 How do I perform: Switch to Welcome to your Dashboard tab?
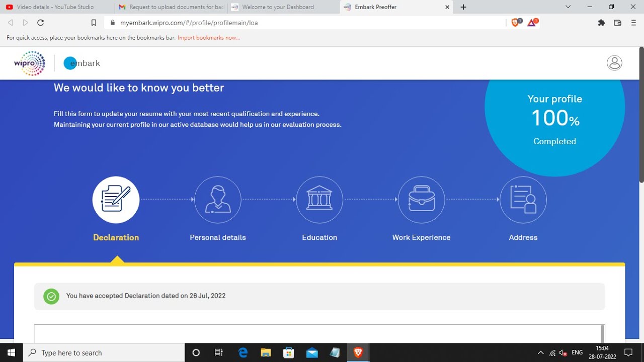[283, 7]
